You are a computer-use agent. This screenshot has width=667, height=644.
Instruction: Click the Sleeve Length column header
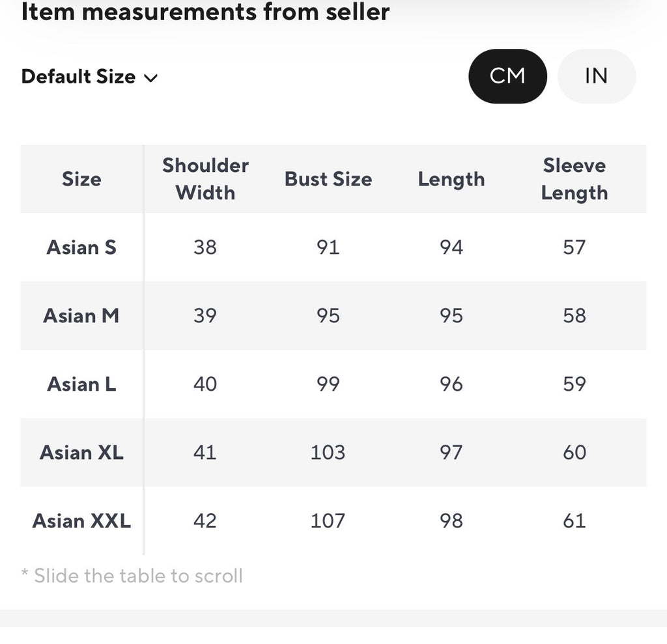(575, 179)
